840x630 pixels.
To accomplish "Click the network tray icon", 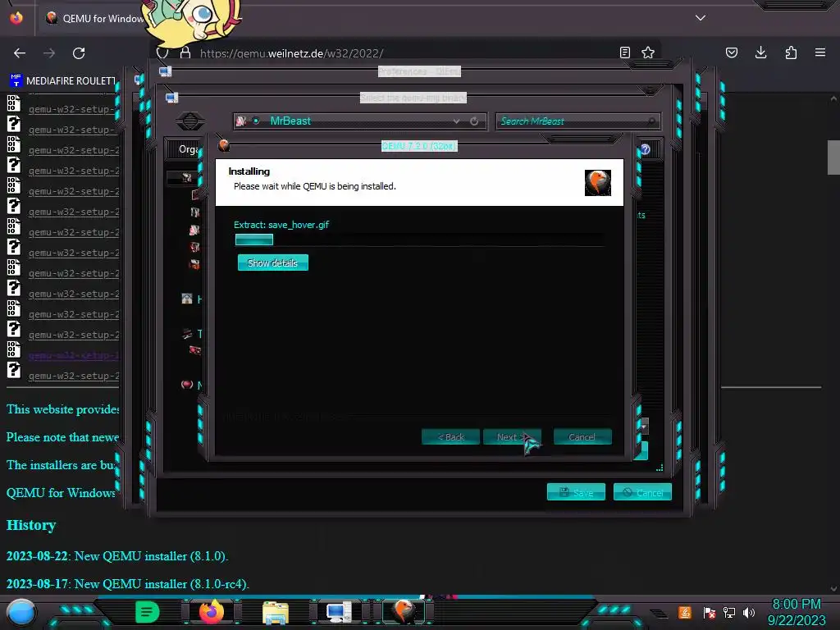I will [x=729, y=612].
